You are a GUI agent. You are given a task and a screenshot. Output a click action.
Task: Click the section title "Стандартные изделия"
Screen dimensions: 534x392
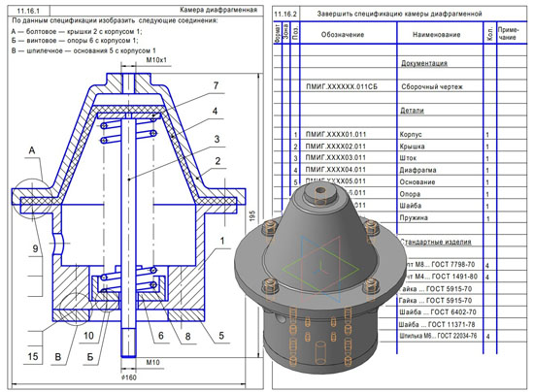coord(436,242)
